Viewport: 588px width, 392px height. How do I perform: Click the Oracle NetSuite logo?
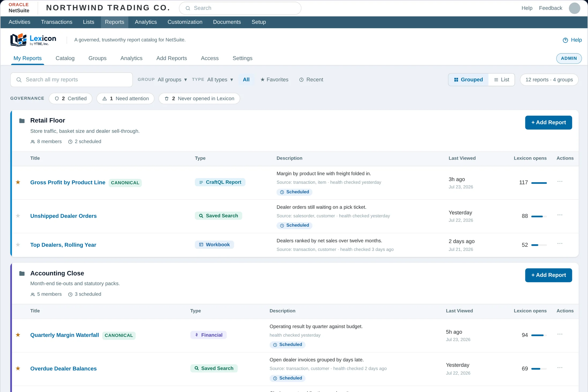tap(19, 8)
